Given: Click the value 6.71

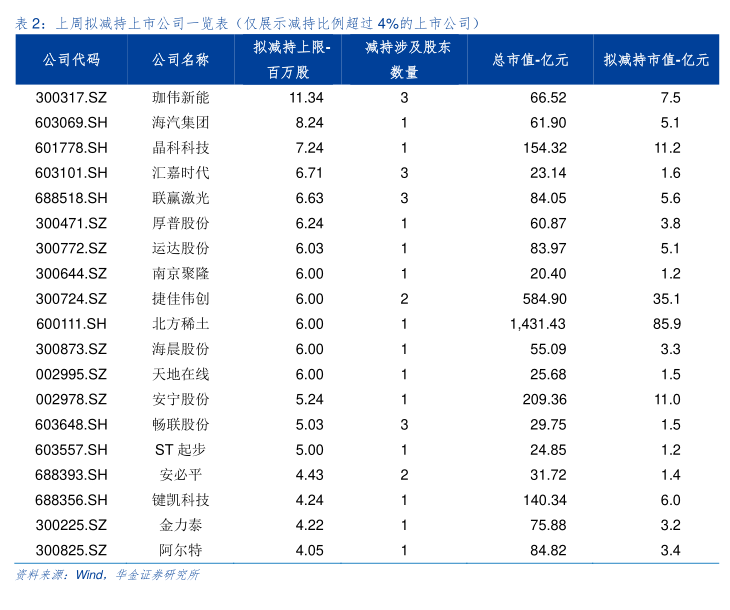Looking at the screenshot, I should [309, 173].
